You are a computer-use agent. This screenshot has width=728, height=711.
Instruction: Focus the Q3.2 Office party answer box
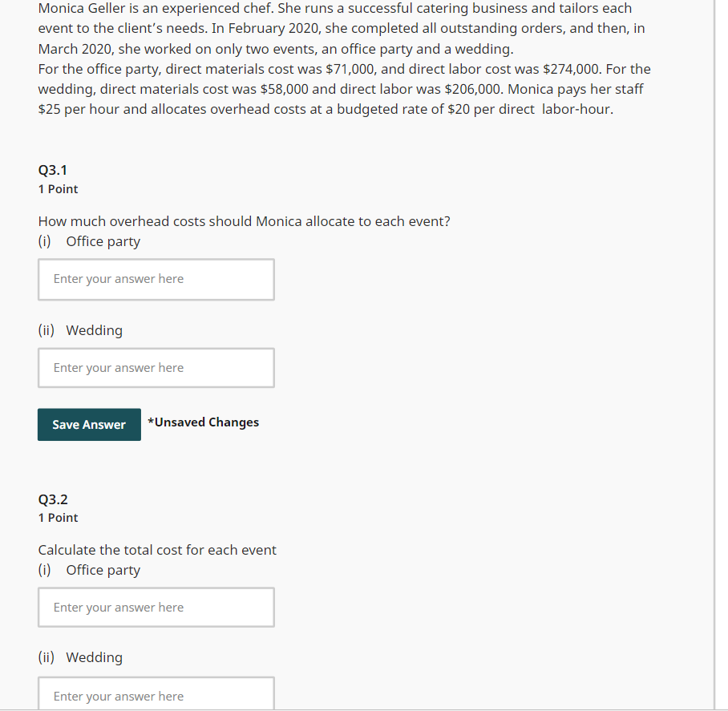[x=156, y=608]
